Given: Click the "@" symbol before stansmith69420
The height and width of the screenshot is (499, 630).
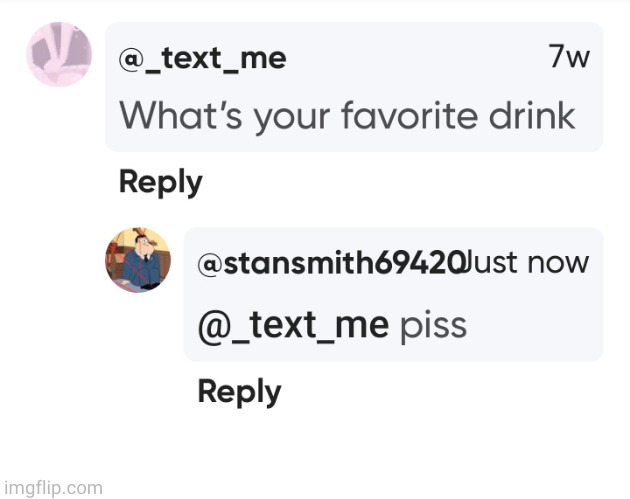Looking at the screenshot, I should pos(210,264).
